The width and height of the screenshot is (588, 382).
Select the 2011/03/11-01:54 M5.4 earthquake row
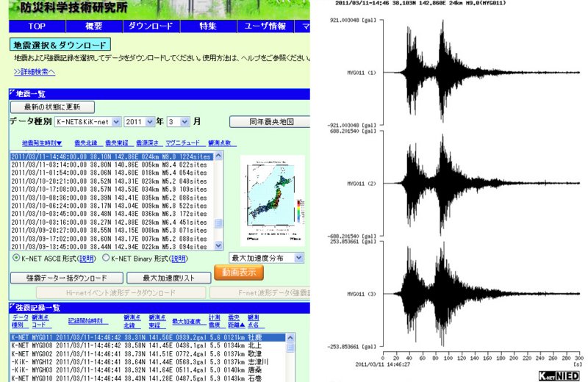[112, 173]
